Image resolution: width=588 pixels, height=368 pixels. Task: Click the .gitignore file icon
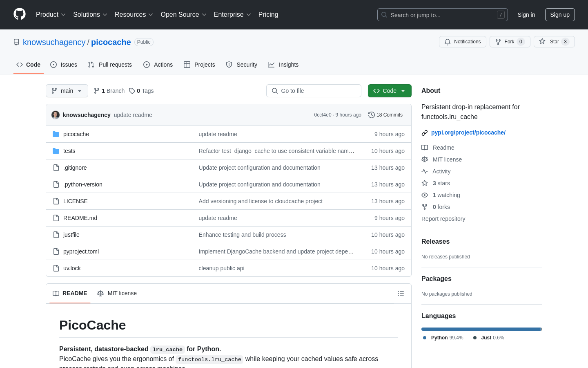(56, 168)
